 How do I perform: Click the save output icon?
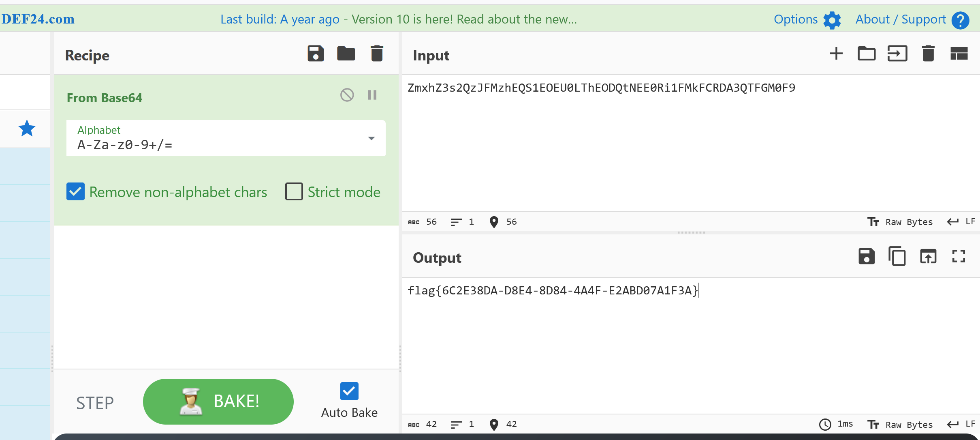[x=865, y=257]
